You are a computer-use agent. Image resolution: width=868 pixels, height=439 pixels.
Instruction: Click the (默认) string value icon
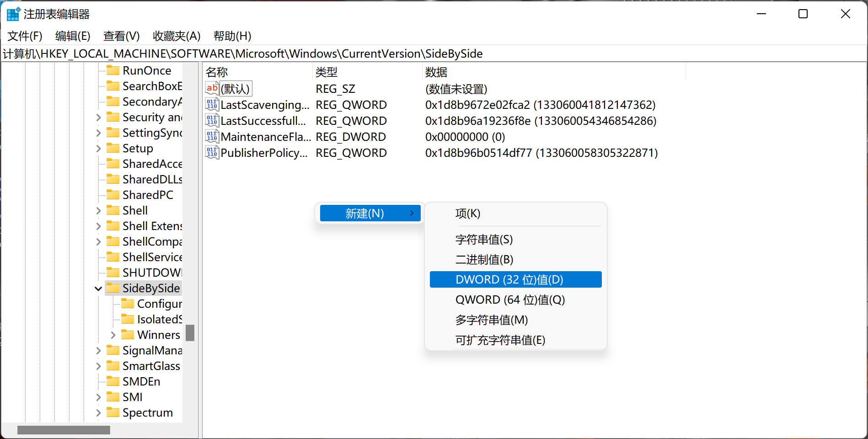212,88
